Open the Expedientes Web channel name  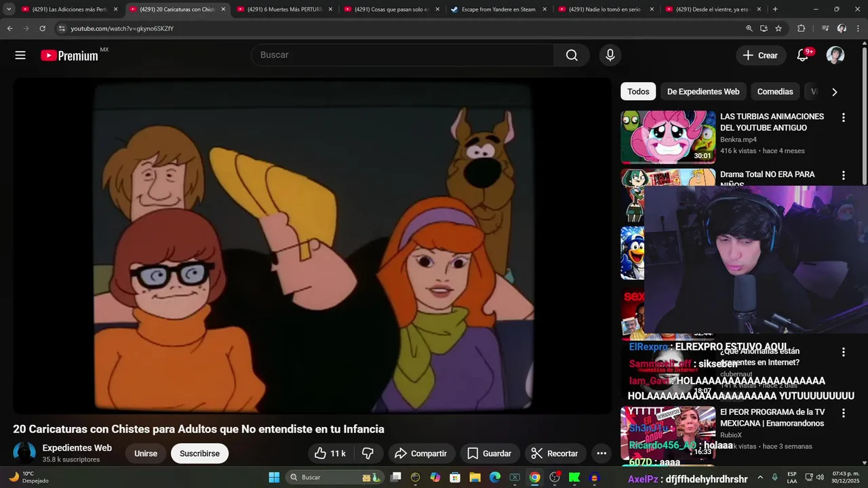coord(77,448)
